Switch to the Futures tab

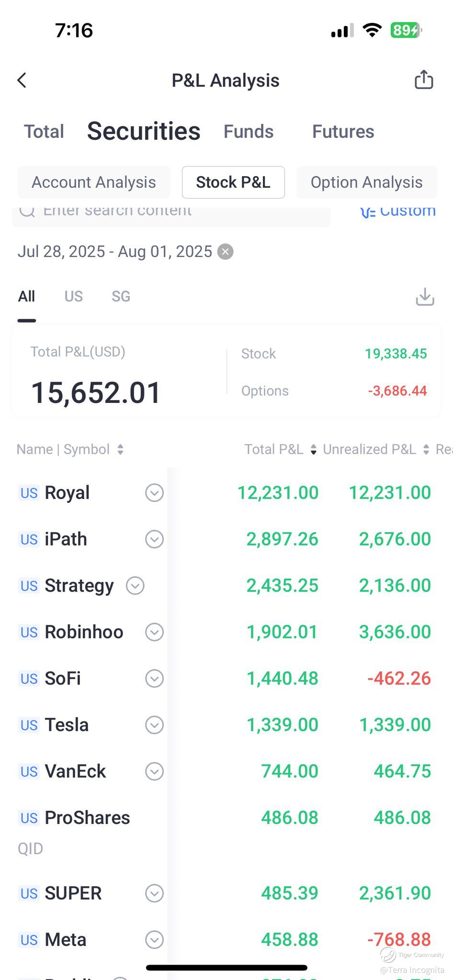pyautogui.click(x=343, y=132)
